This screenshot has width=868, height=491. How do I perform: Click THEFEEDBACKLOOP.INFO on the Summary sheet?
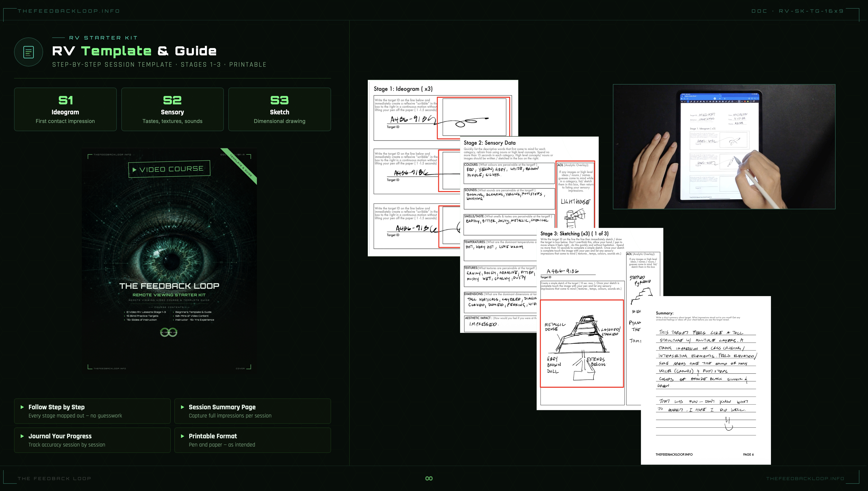(x=674, y=454)
